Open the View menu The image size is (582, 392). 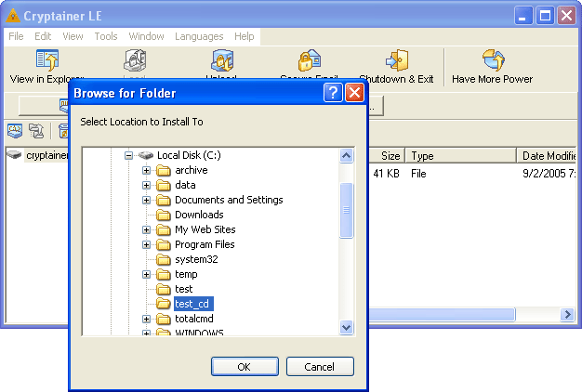(x=73, y=36)
